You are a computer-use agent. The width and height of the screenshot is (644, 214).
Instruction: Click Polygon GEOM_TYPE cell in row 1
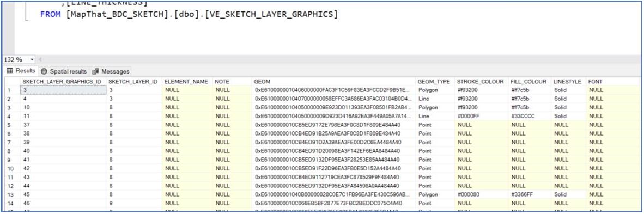click(x=435, y=89)
